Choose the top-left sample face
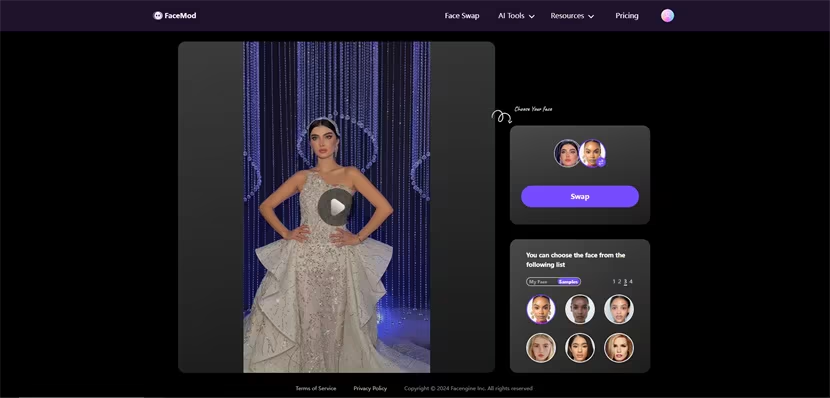This screenshot has height=398, width=830. 541,309
